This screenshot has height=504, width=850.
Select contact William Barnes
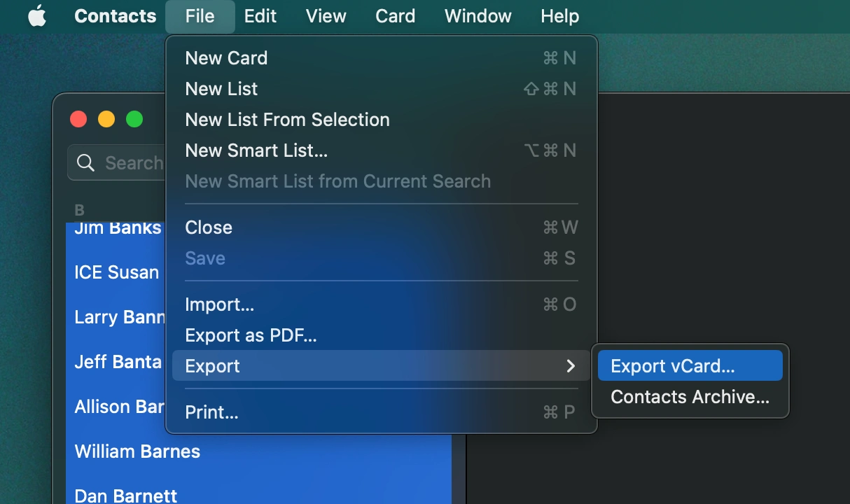coord(137,451)
